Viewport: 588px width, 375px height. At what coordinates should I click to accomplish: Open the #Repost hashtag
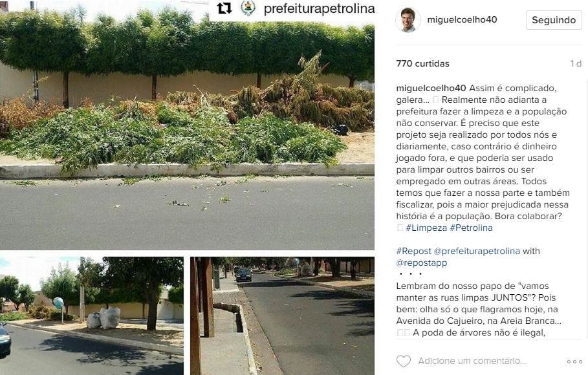coord(413,251)
